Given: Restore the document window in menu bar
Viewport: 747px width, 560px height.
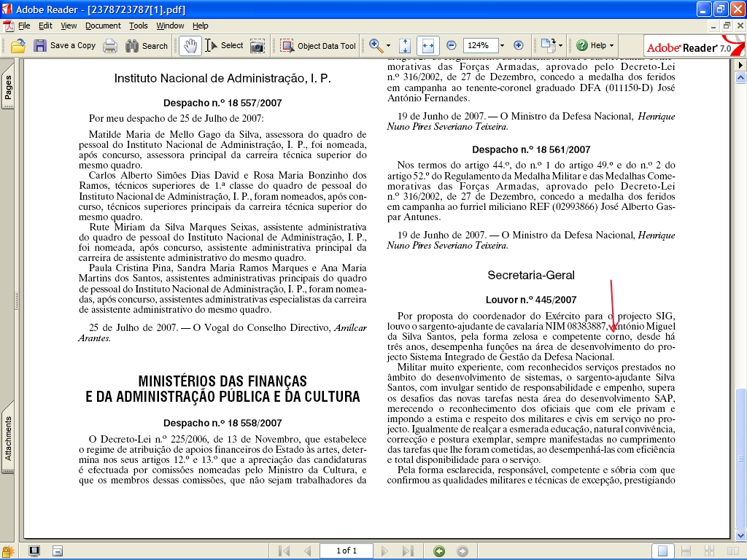Looking at the screenshot, I should pyautogui.click(x=727, y=26).
